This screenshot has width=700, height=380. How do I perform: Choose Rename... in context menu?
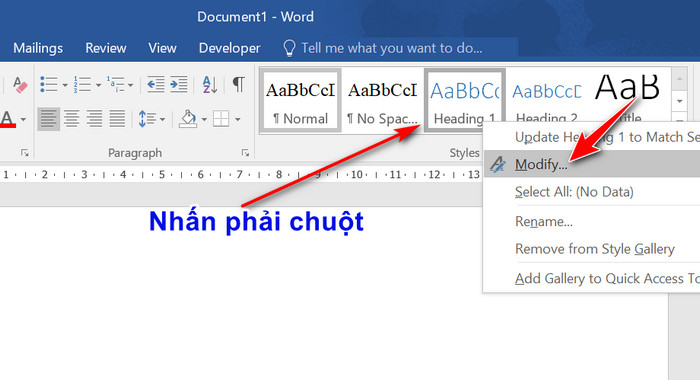coord(592,221)
